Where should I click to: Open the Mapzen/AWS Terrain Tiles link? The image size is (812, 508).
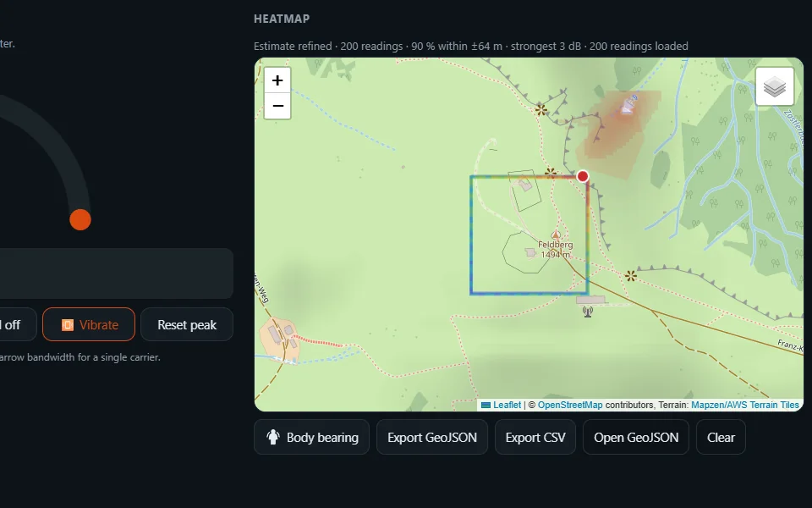tap(745, 405)
